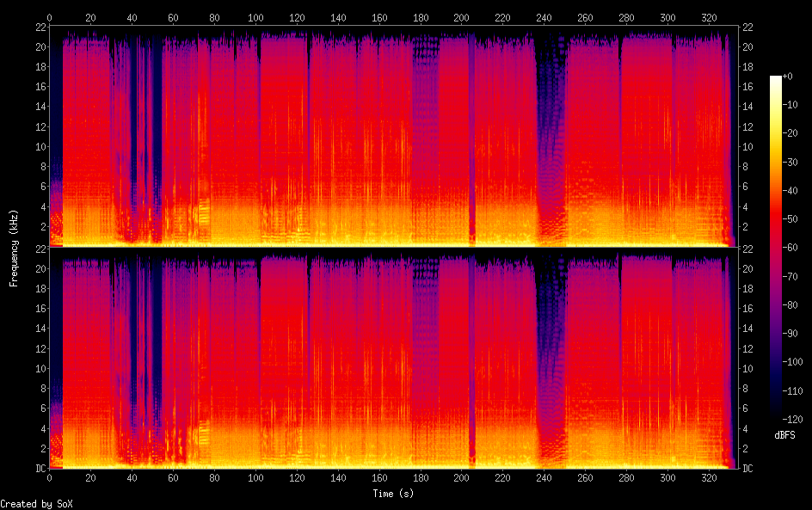Click the DC label on the bottom-right frequency axis
The width and height of the screenshot is (812, 510).
coord(747,468)
